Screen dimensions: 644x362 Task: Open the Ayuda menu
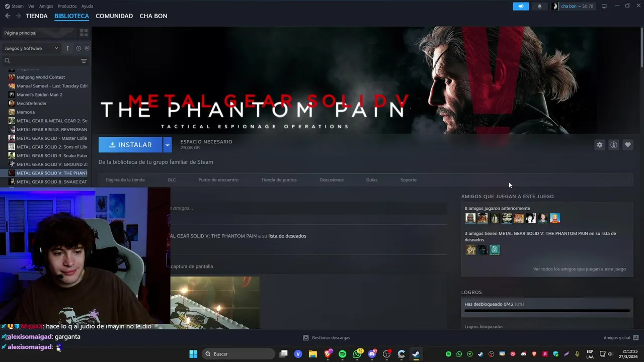pos(87,6)
